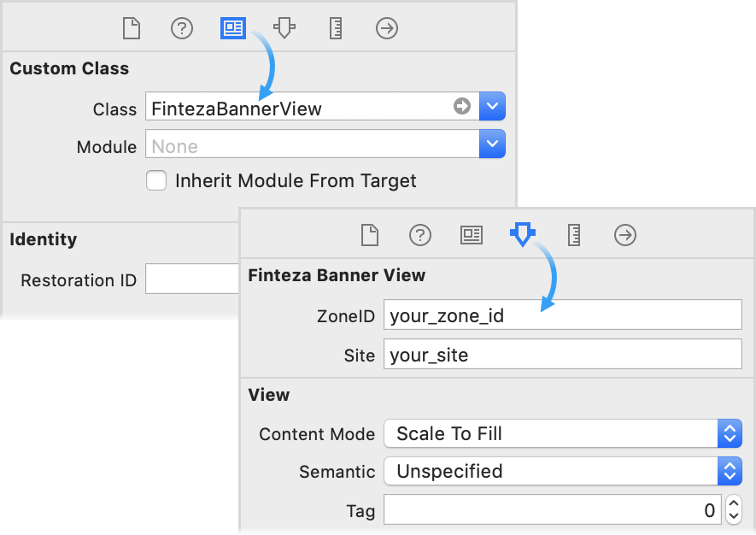Click the Site text field
Screen dimensions: 756x535
point(562,354)
